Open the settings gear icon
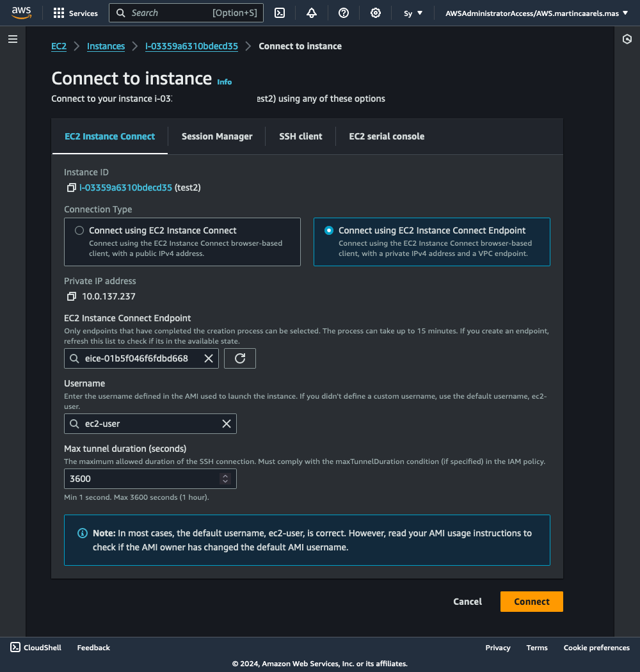Viewport: 640px width, 672px height. click(x=376, y=13)
